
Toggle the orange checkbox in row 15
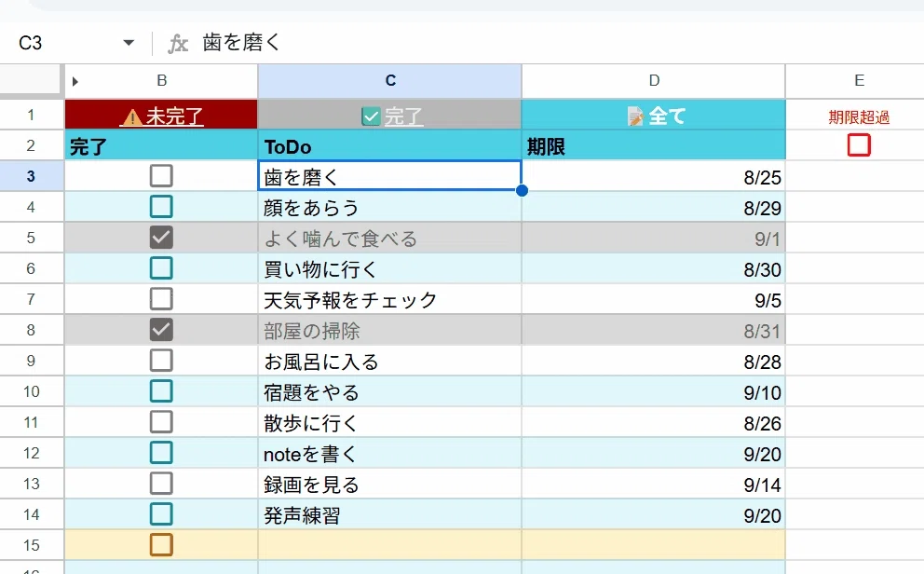point(161,545)
